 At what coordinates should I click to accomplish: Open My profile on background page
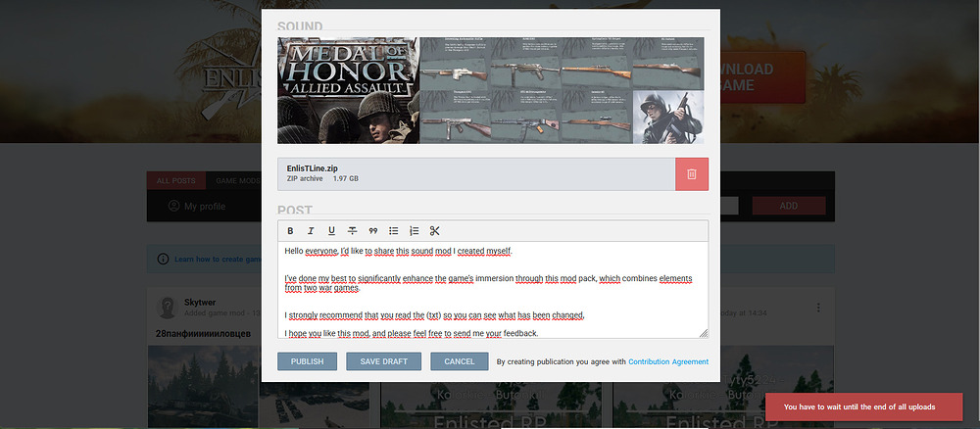pyautogui.click(x=197, y=206)
